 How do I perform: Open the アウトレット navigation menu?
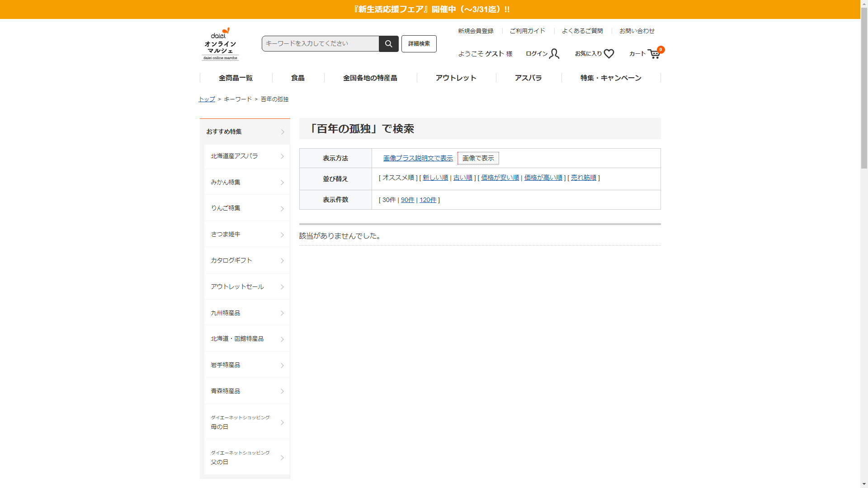coord(456,78)
